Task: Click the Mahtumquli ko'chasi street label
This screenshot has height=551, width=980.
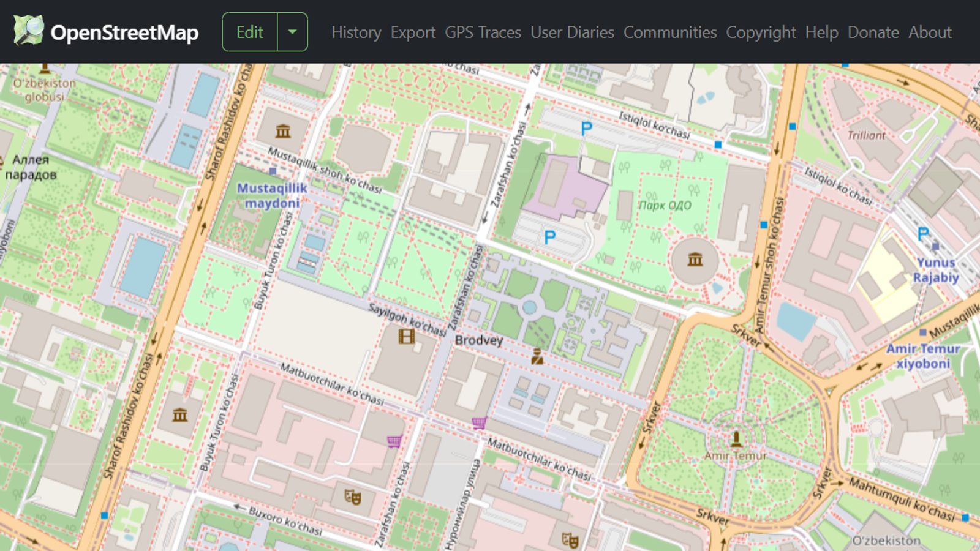Action: click(902, 500)
